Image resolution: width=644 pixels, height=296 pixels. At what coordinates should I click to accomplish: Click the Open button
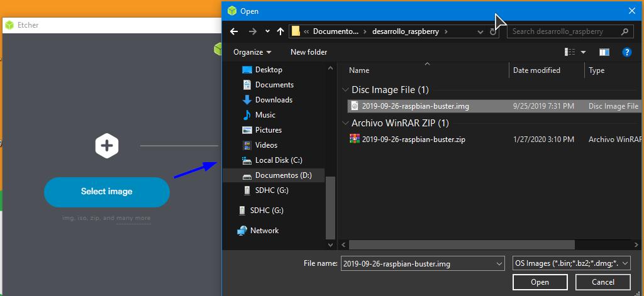(x=540, y=282)
